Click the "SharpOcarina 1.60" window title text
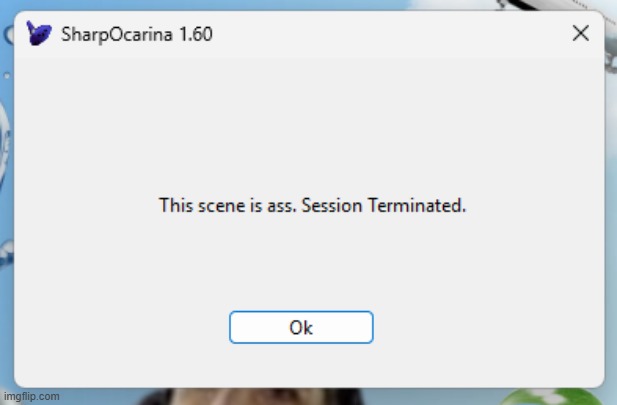The height and width of the screenshot is (405, 617). [x=136, y=35]
